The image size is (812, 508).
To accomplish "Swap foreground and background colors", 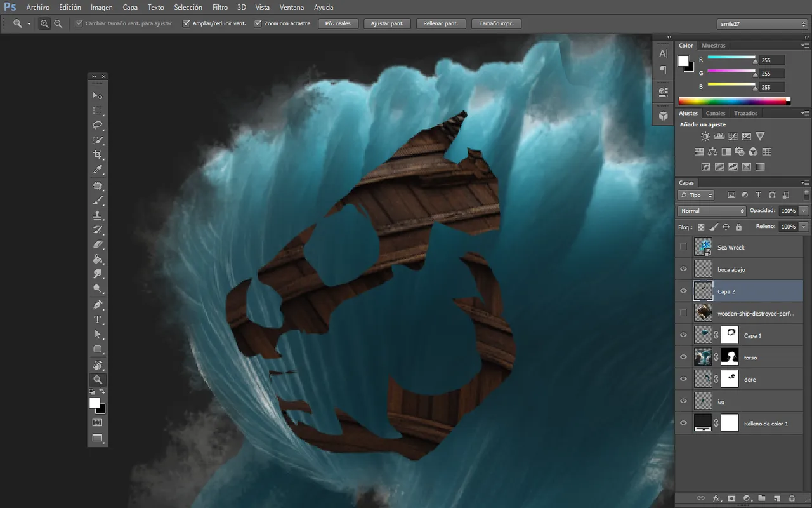I will coord(103,392).
